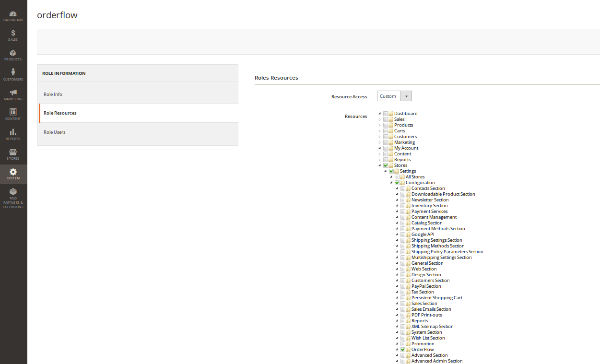600x364 pixels.
Task: Open the Dashboard icon in sidebar
Action: (x=13, y=16)
